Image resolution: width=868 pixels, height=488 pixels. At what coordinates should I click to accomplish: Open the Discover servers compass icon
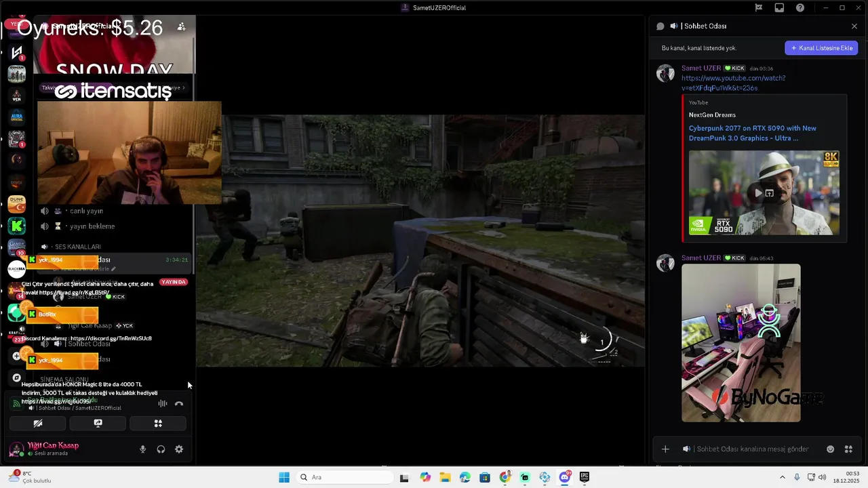(x=17, y=378)
